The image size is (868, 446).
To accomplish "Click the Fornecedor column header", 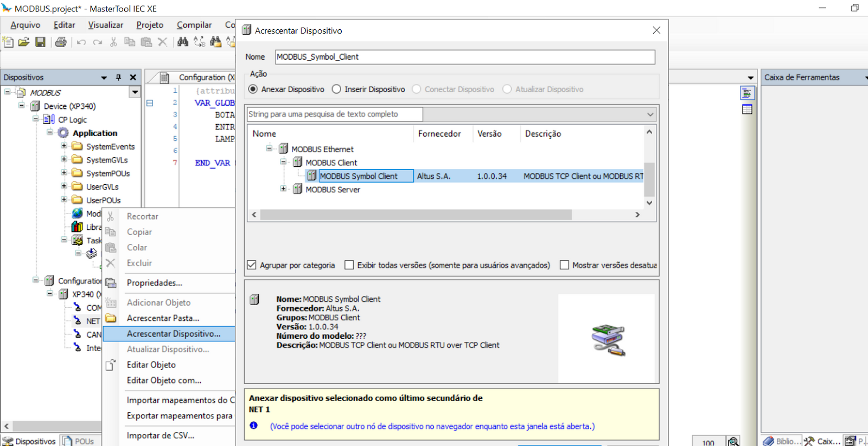I will pos(439,134).
